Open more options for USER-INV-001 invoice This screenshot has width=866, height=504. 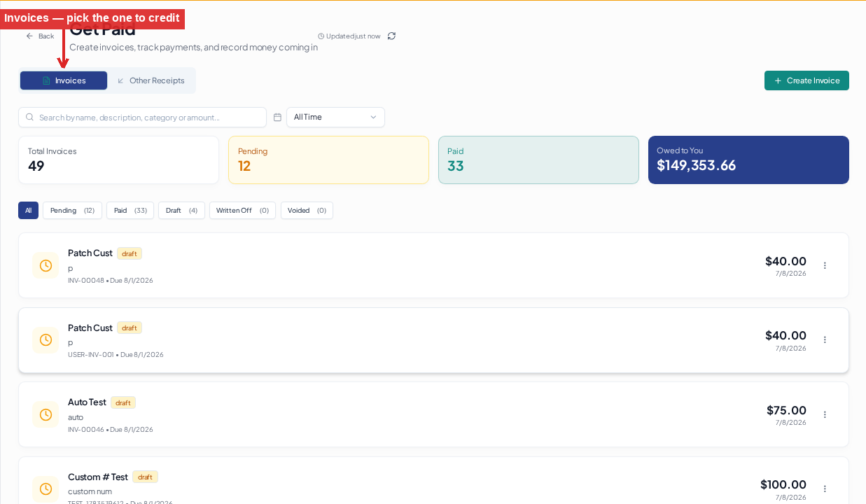(x=825, y=339)
